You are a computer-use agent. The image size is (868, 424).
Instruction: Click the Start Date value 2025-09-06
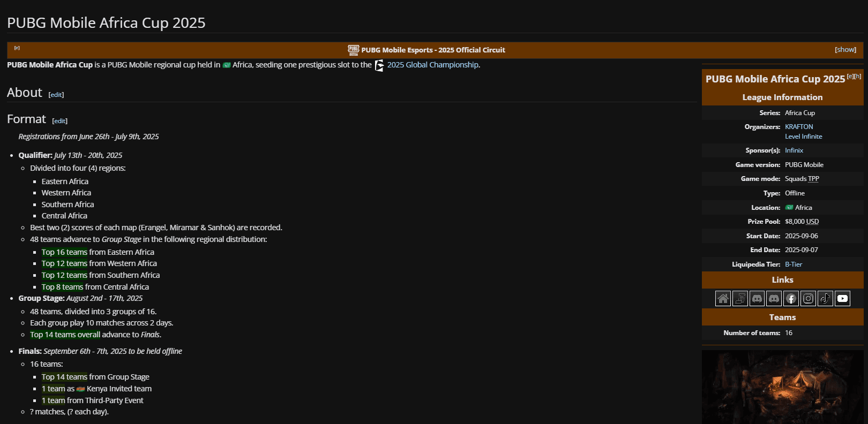pyautogui.click(x=802, y=236)
